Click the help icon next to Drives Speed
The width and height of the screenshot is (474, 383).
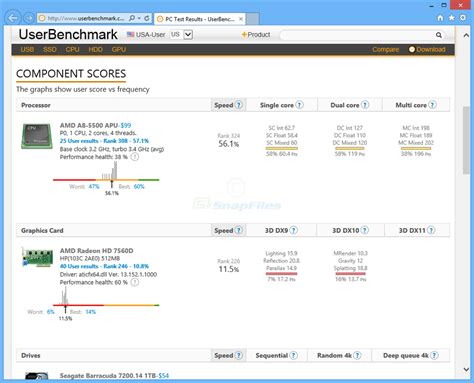[x=239, y=355]
